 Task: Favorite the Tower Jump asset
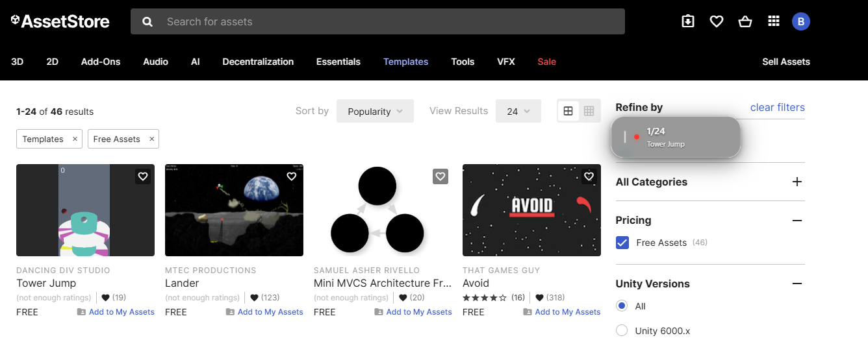click(143, 176)
